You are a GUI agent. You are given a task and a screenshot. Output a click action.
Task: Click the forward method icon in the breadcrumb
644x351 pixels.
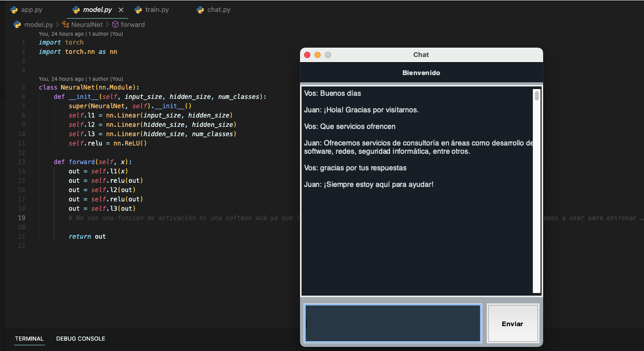[115, 24]
